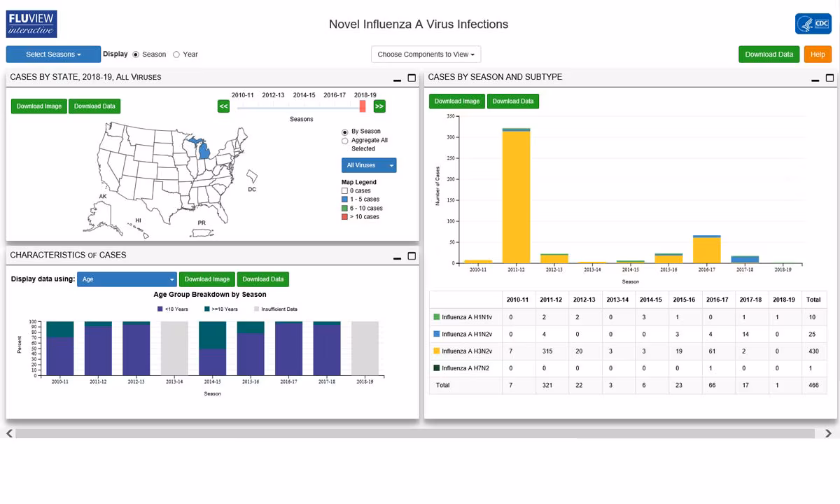840x504 pixels.
Task: Click the FluView Interactive logo
Action: [31, 24]
